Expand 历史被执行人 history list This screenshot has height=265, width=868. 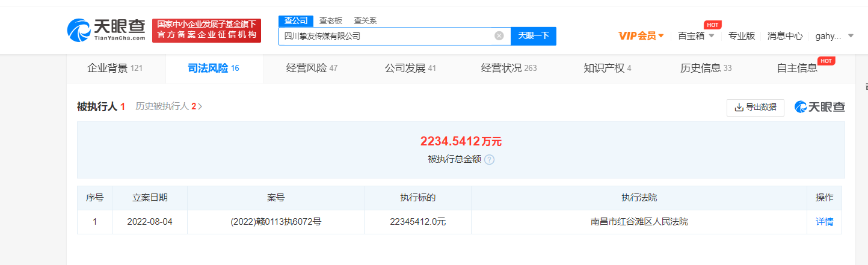click(168, 107)
